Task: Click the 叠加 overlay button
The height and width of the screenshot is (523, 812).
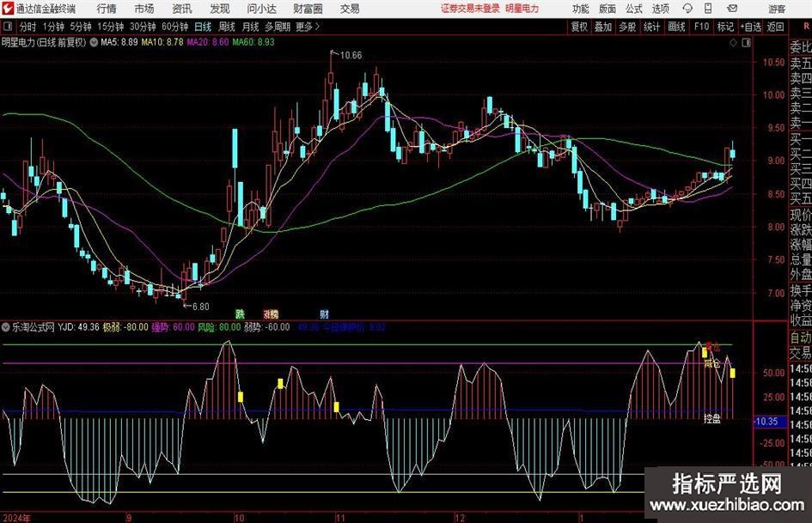Action: (x=603, y=27)
